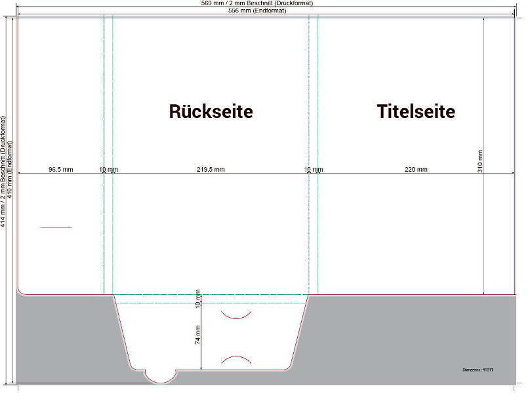Click the vertical 310 mm height label
The width and height of the screenshot is (532, 401).
tap(480, 161)
